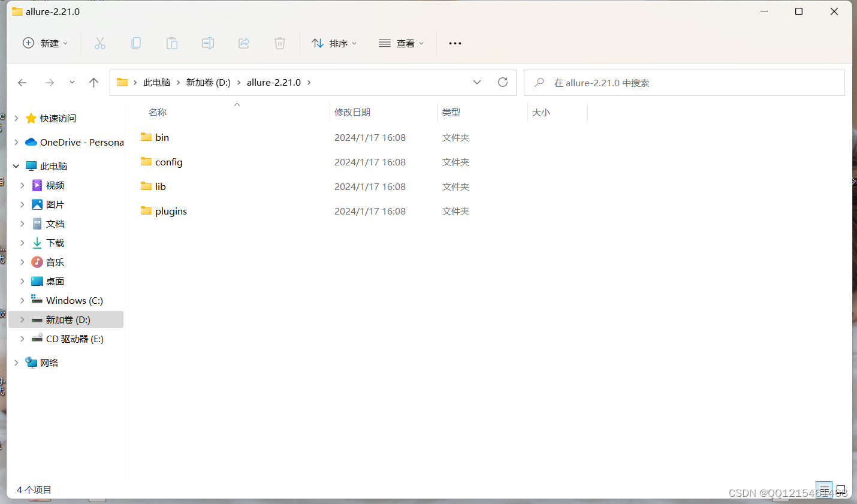857x504 pixels.
Task: Expand the 网络 tree node
Action: point(16,363)
